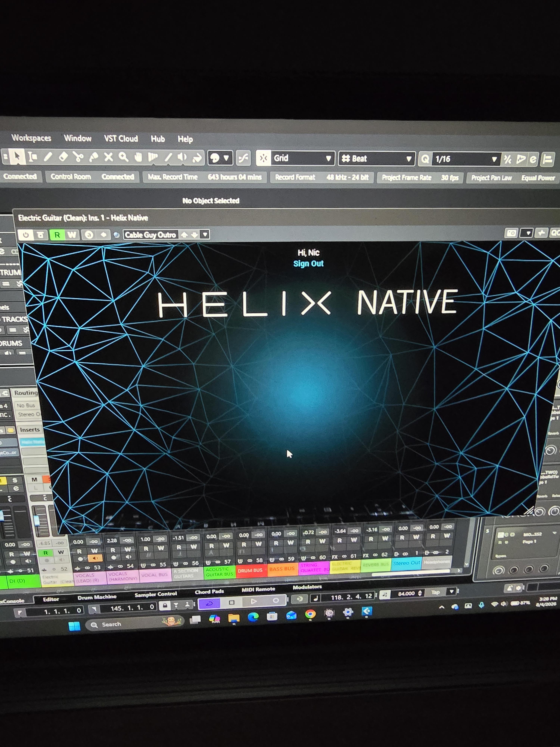
Task: Click the Tap tempo button
Action: tap(435, 592)
